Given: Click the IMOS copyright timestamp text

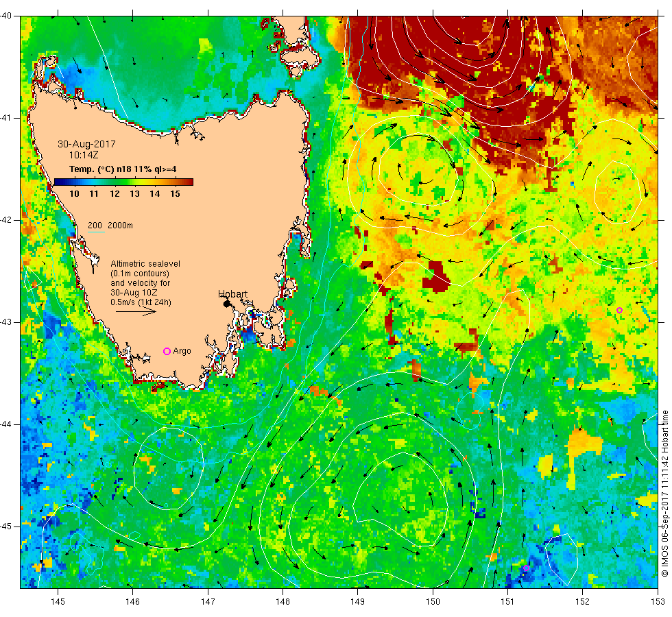Looking at the screenshot, I should [664, 494].
